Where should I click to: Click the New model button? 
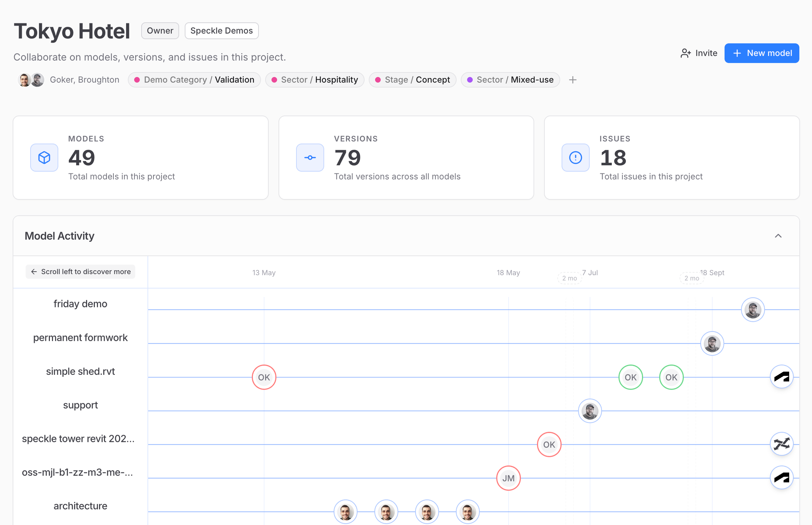coord(761,53)
